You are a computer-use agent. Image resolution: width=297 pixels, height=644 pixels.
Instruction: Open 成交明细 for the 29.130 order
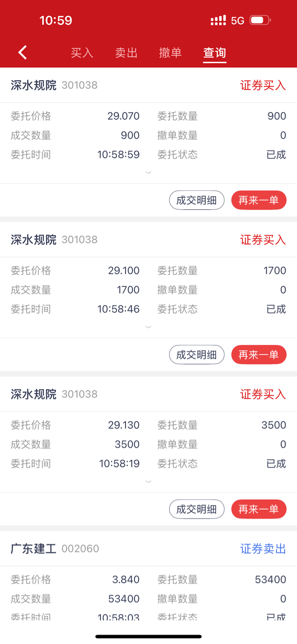(196, 509)
